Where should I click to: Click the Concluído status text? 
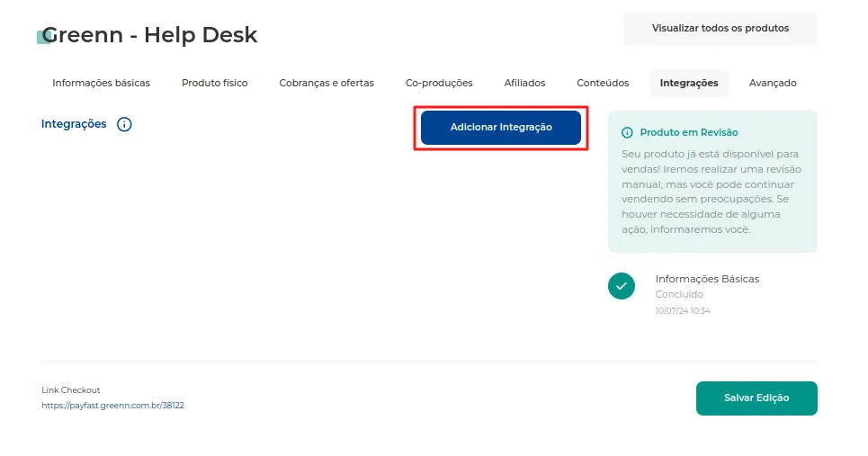pyautogui.click(x=679, y=294)
